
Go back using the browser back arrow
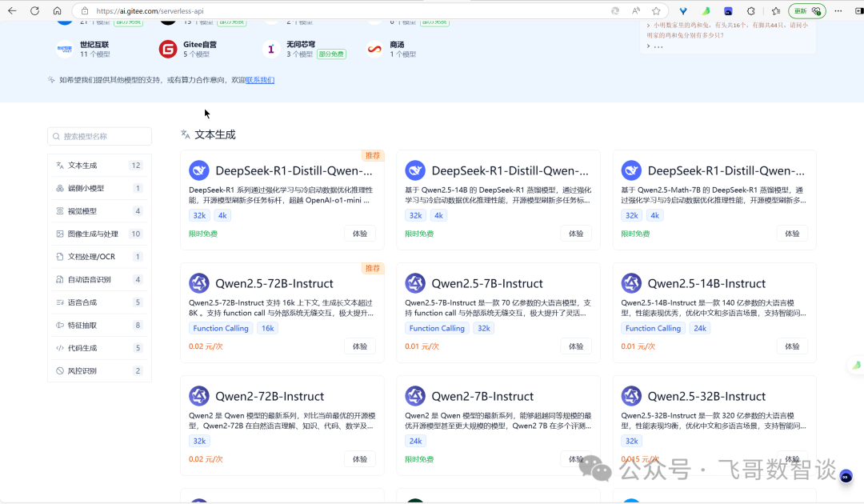(12, 10)
